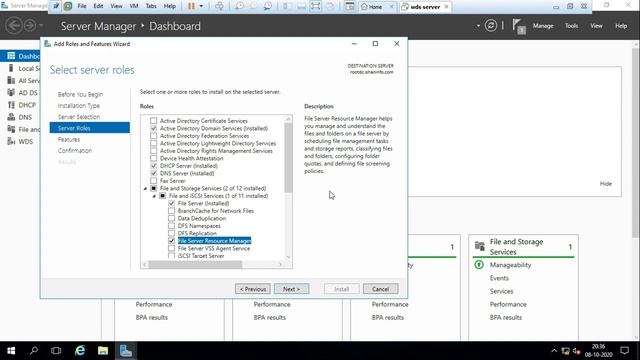Click the VMware pause VM icon
The height and width of the screenshot is (360, 640).
pyautogui.click(x=191, y=6)
